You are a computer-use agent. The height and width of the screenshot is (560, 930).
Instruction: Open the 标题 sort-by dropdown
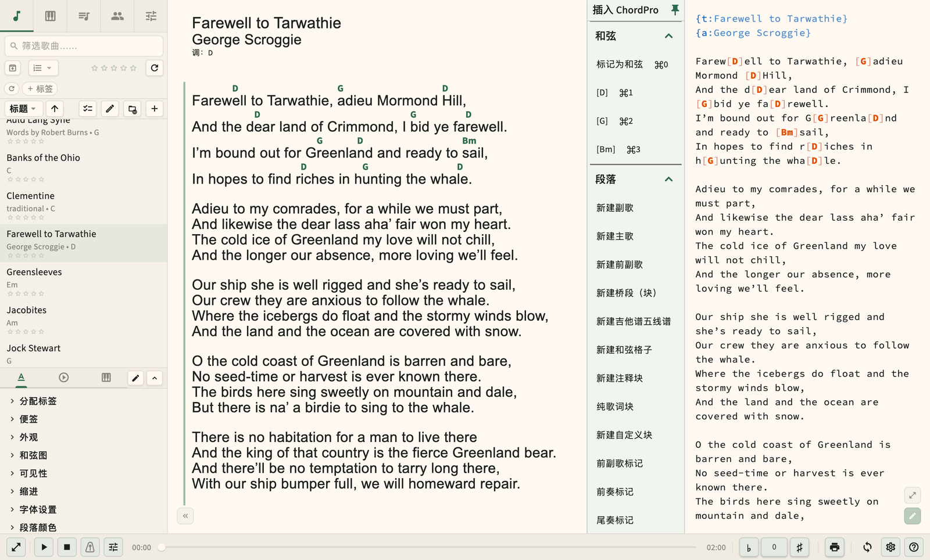23,109
